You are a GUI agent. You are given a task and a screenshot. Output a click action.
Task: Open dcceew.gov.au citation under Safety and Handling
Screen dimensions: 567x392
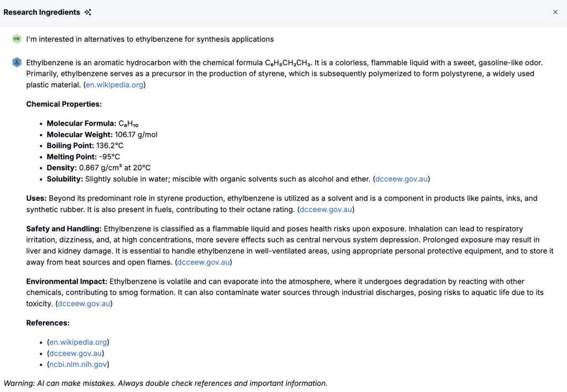(203, 262)
